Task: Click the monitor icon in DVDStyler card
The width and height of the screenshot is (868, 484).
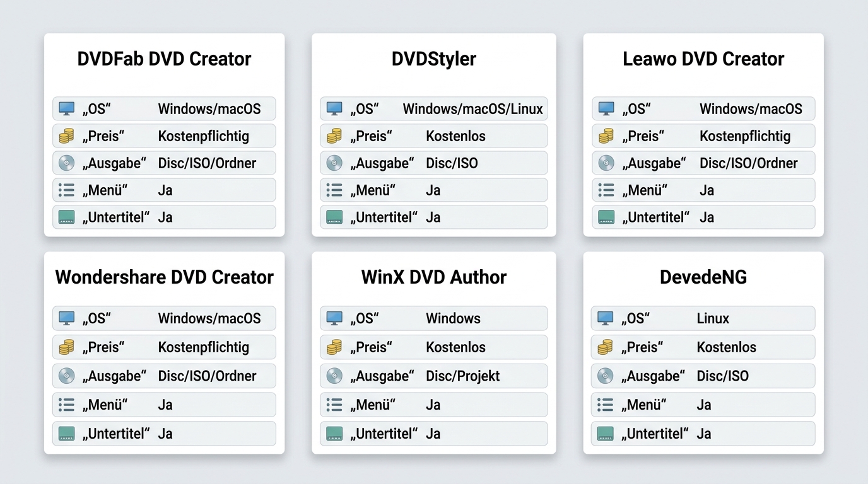Action: [x=334, y=108]
